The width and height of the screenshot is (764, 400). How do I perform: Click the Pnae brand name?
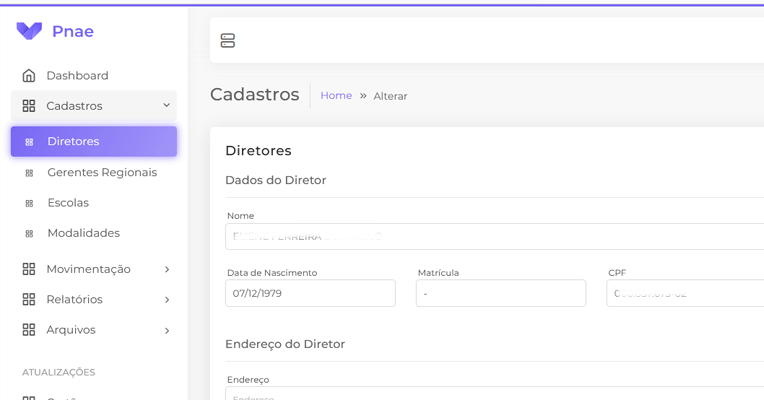coord(73,31)
